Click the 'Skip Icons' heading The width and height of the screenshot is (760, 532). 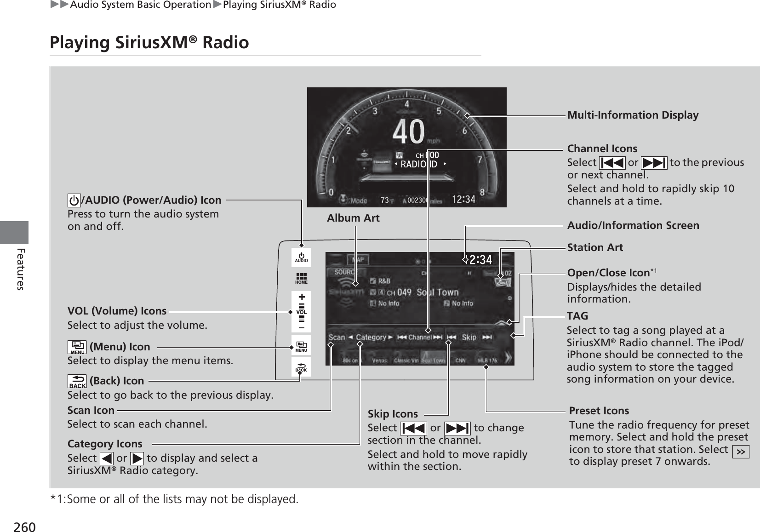click(393, 414)
